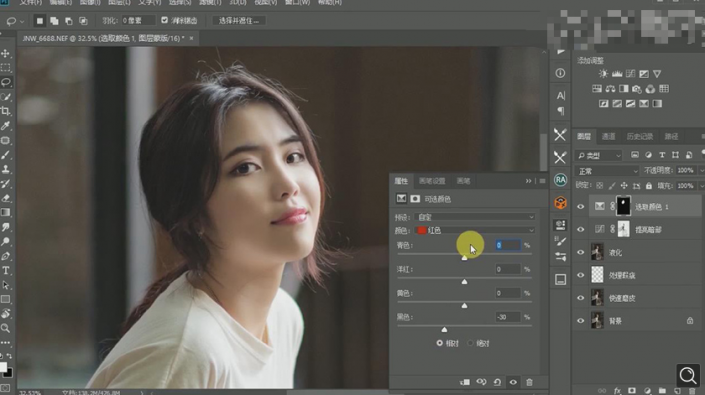The image size is (705, 395).
Task: Collapse the Properties panel with double arrows
Action: point(528,181)
